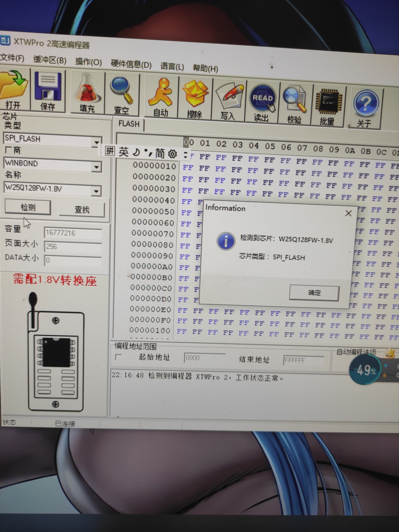Click the chip socket adapter diagram
Viewport: 399px width, 532px height.
(56, 352)
